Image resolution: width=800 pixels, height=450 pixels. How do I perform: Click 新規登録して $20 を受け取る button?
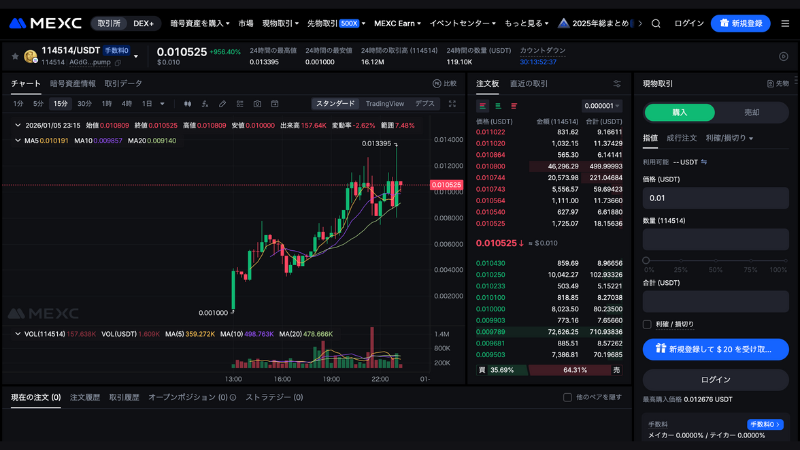point(715,349)
